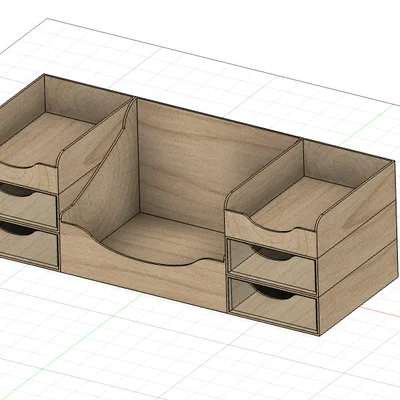Viewport: 400px width, 400px height.
Task: Select the right outer side panel
Action: (x=358, y=248)
